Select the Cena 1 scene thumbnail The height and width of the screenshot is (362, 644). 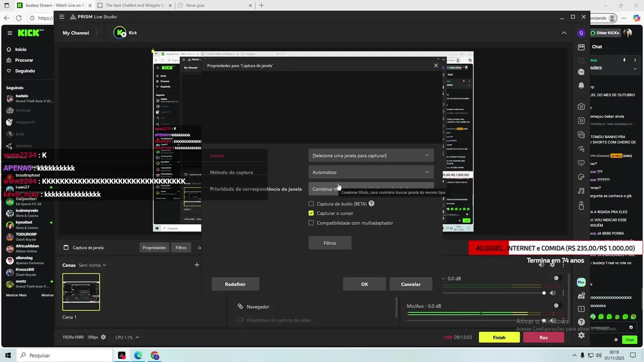pyautogui.click(x=81, y=292)
